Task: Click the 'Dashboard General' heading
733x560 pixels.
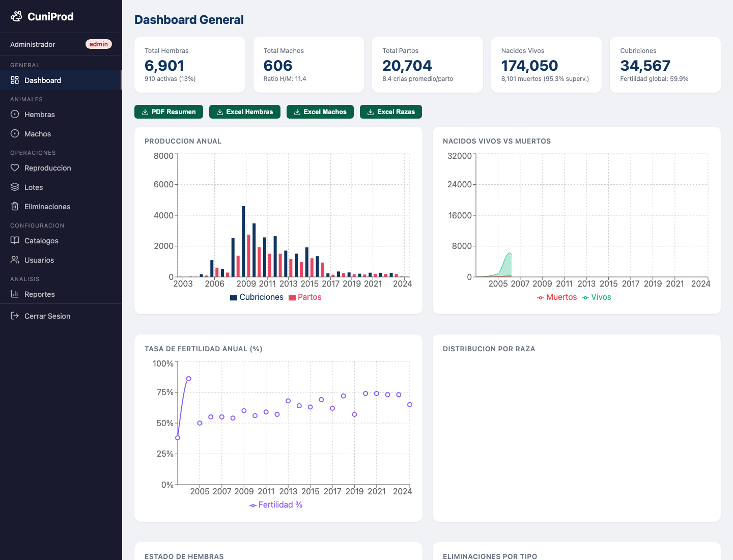Action: coord(189,20)
